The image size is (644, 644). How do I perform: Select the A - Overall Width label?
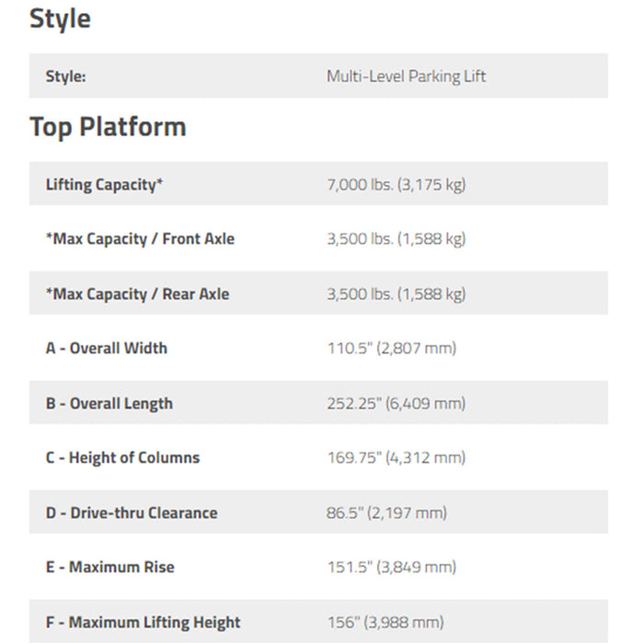click(x=107, y=349)
